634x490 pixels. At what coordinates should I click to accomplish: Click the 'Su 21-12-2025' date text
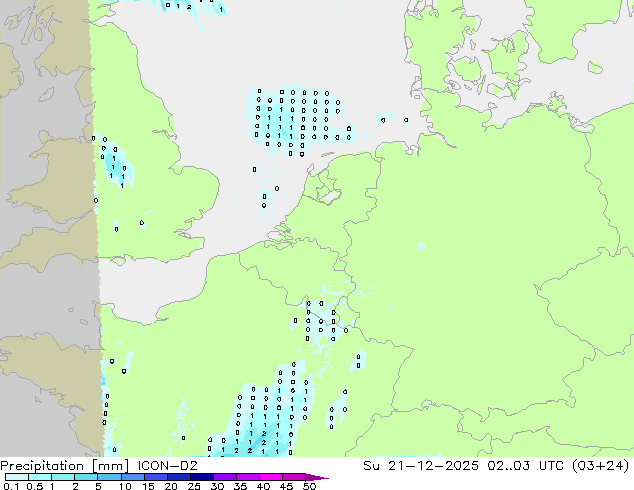tap(421, 466)
